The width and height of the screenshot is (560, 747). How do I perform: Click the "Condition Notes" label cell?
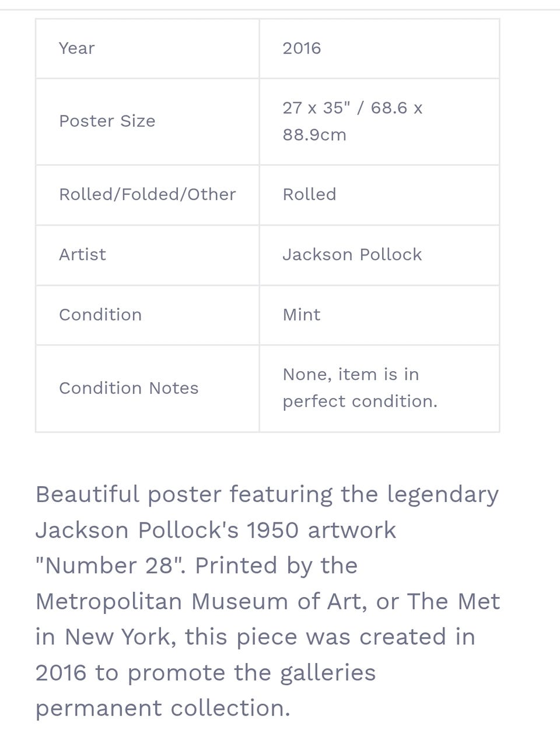128,389
